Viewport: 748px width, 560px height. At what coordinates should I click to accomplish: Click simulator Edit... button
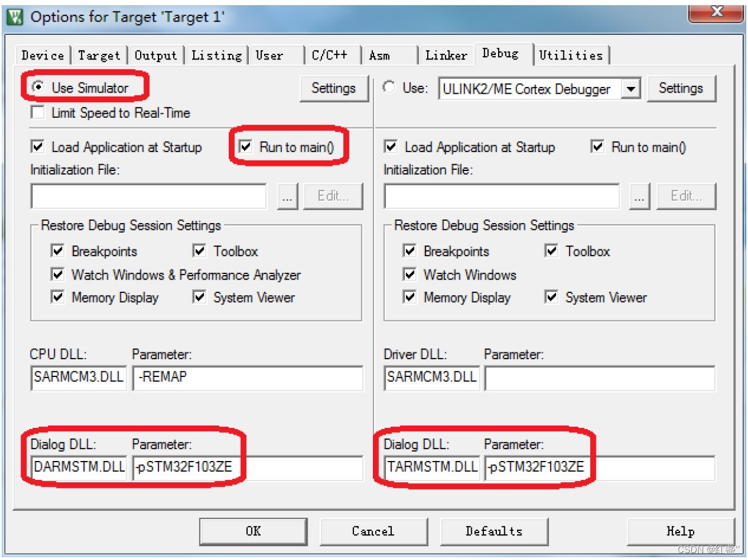click(333, 196)
